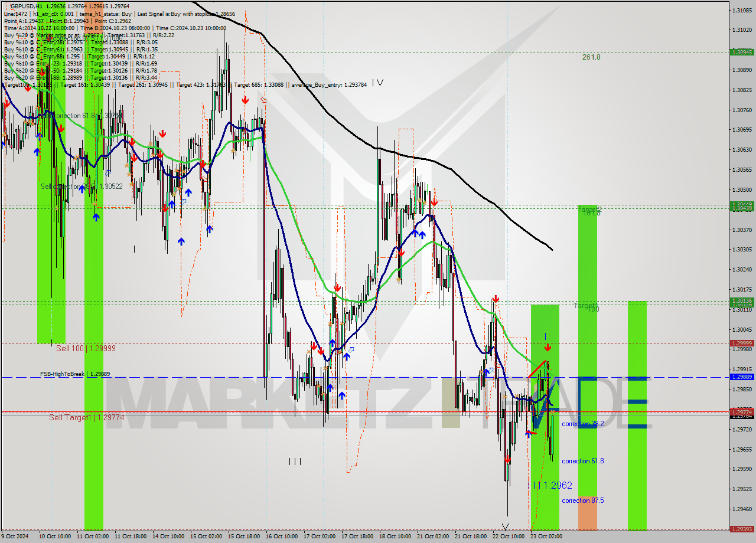Click the green 1.30136 price tag on axis

coord(741,301)
